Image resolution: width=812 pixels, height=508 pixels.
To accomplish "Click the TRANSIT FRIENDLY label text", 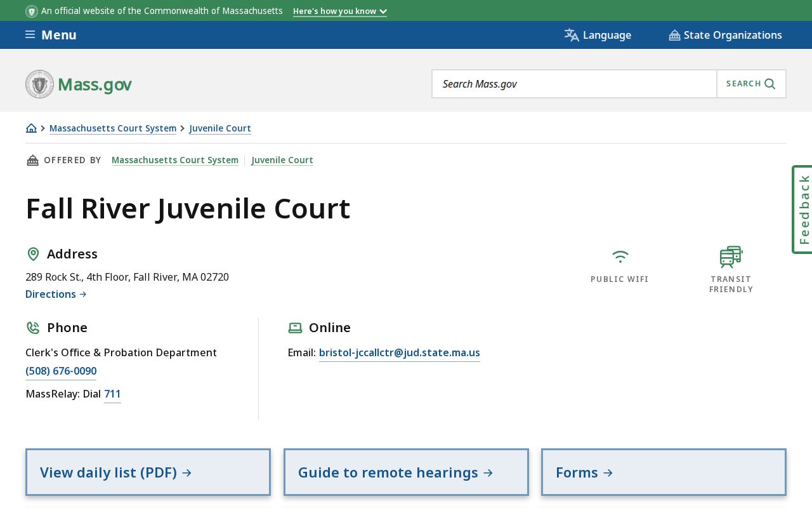I will [x=731, y=284].
